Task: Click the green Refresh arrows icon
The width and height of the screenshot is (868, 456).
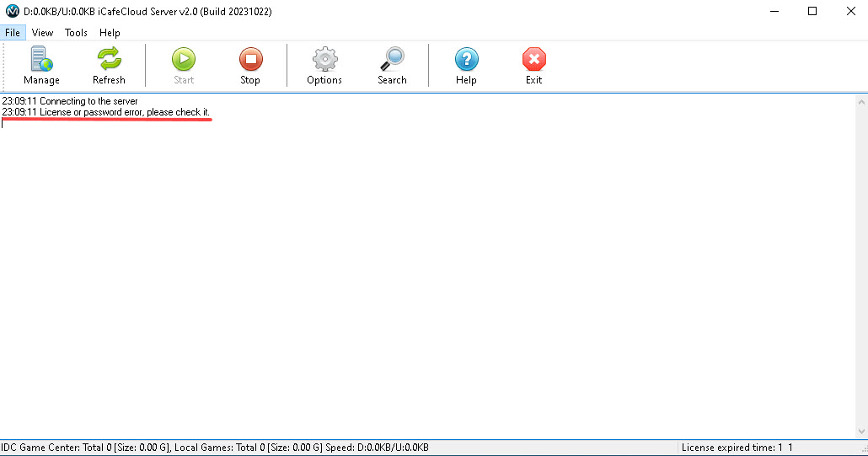Action: pos(109,60)
